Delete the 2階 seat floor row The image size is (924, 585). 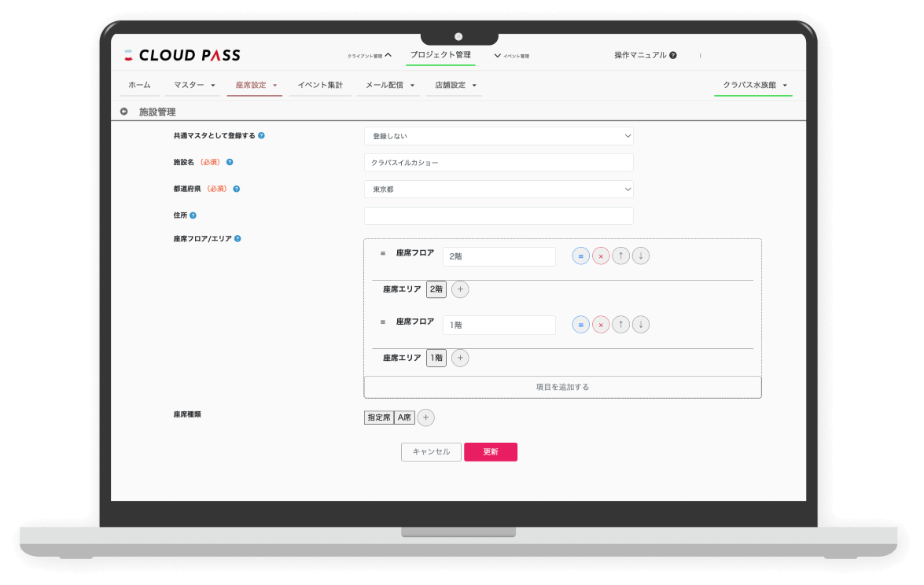click(x=601, y=256)
